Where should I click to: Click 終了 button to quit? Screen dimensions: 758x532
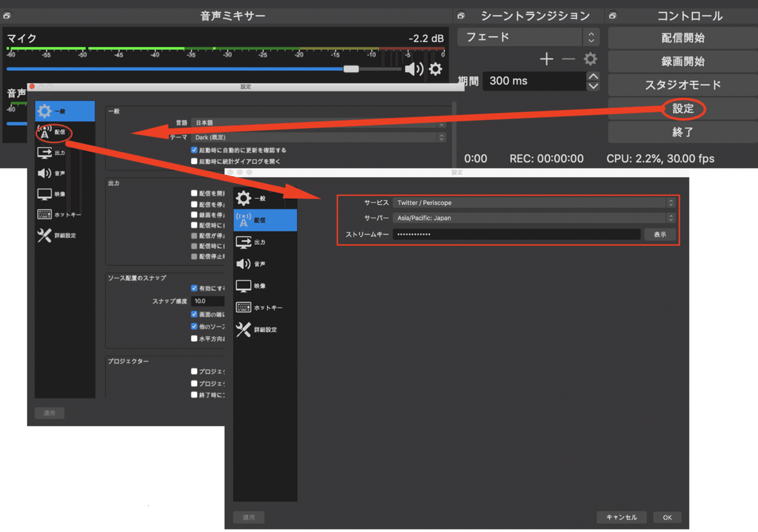pos(682,132)
